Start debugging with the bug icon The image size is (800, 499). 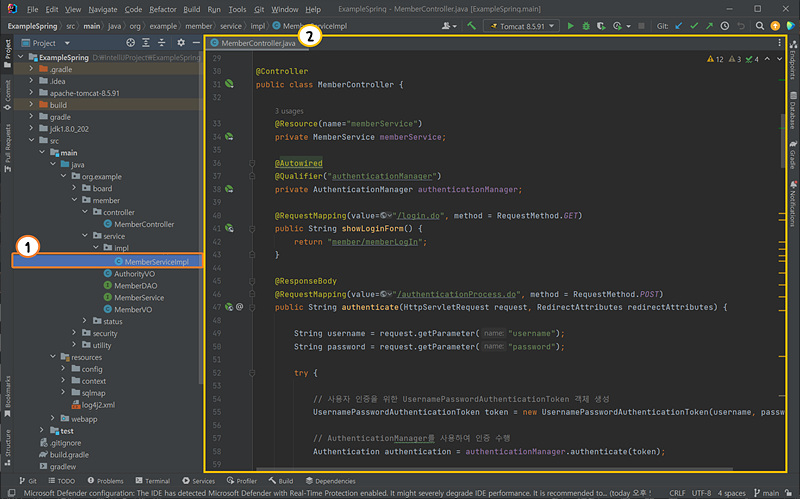(586, 26)
